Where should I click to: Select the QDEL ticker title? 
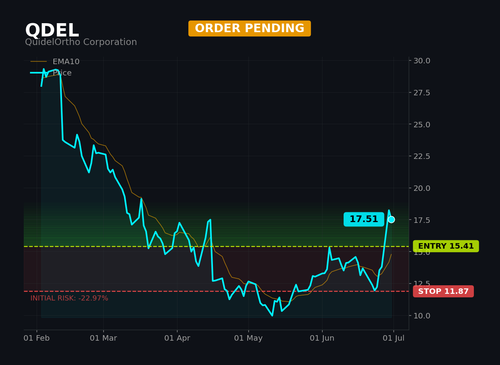pos(52,30)
